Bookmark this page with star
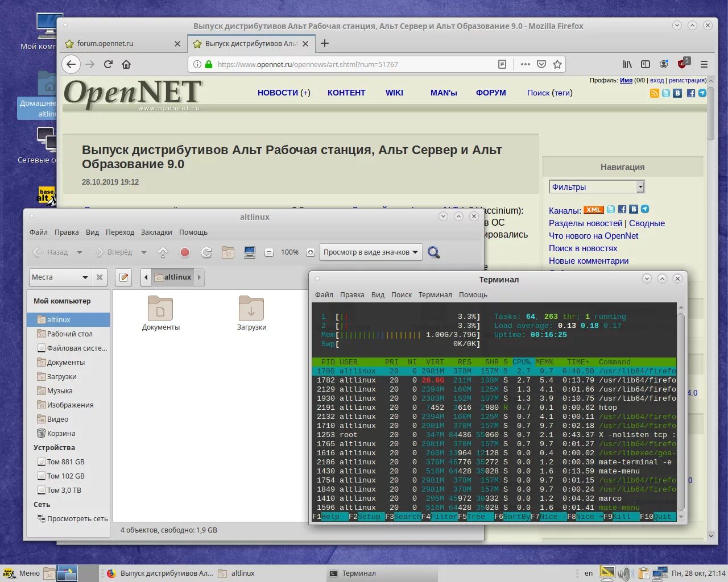 tap(557, 64)
